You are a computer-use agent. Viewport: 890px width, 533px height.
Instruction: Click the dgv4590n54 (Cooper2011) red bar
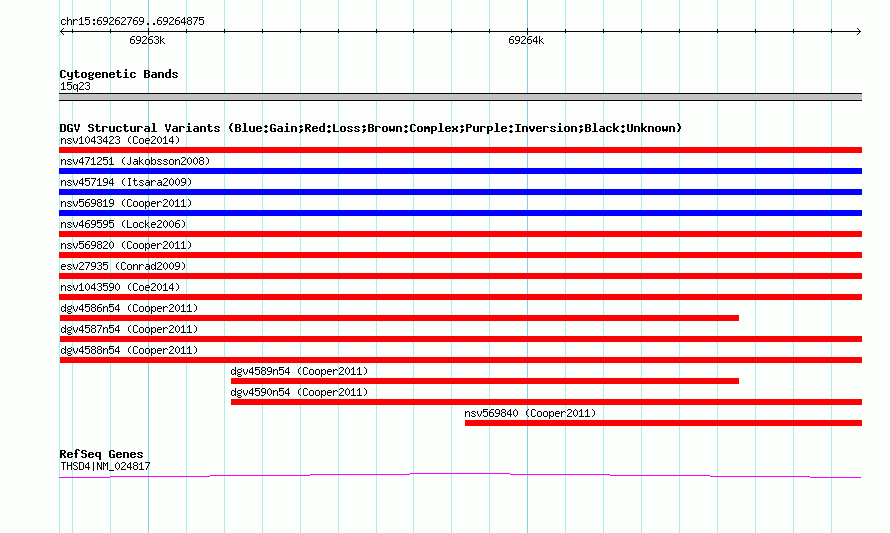coord(546,402)
